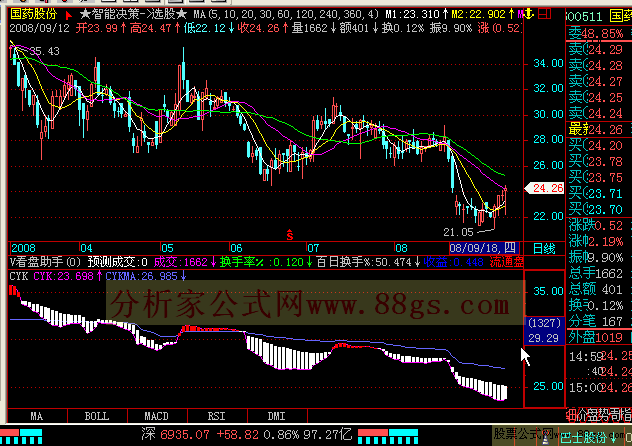
Task: Click the sell quote 24.27 row
Action: (599, 81)
